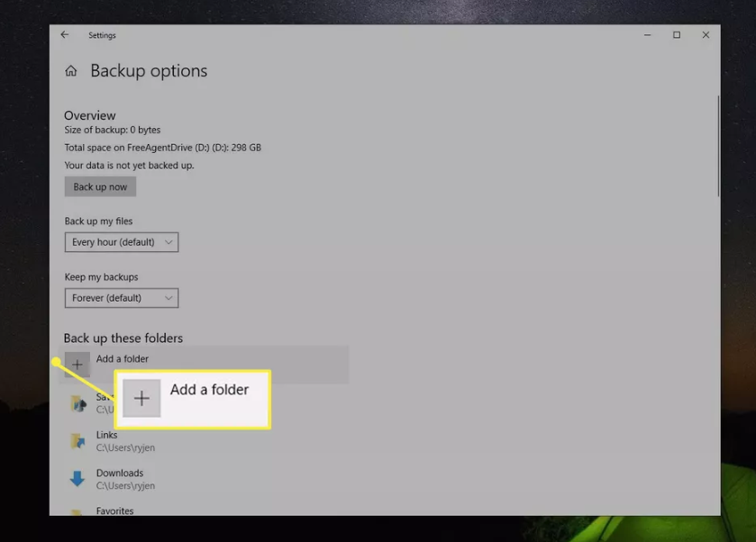Viewport: 756px width, 542px height.
Task: Minimize the Settings window
Action: point(648,35)
